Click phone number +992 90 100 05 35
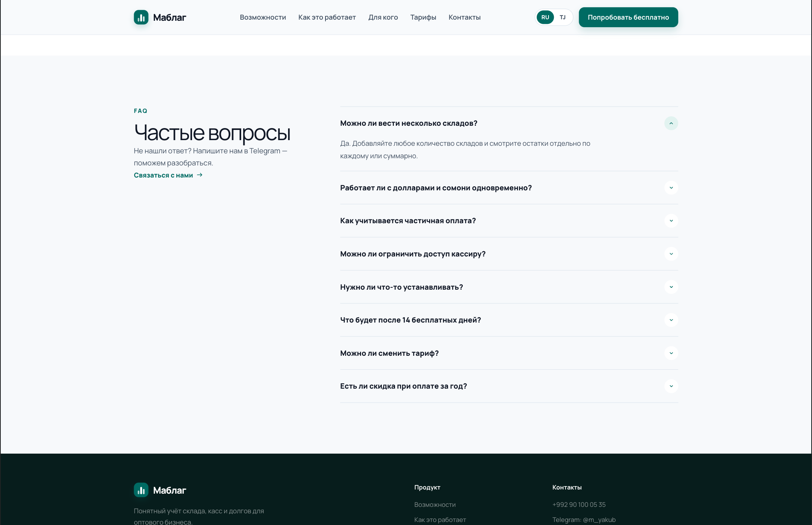 click(x=579, y=505)
